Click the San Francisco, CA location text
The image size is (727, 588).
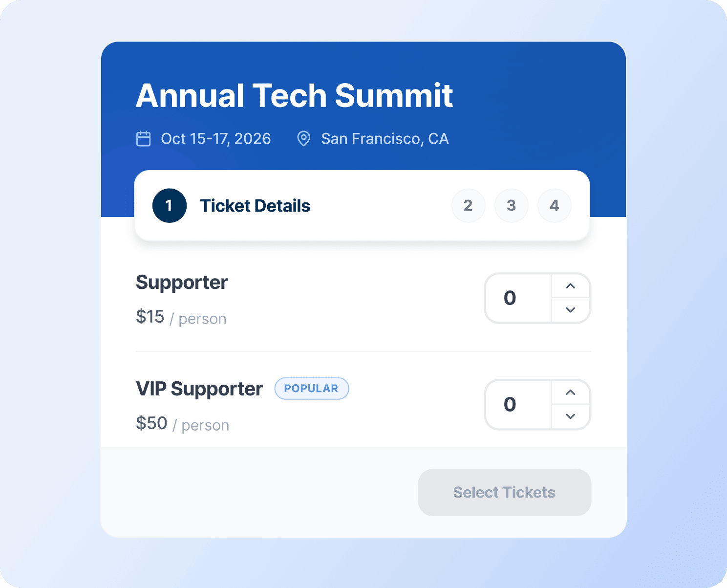pos(385,139)
